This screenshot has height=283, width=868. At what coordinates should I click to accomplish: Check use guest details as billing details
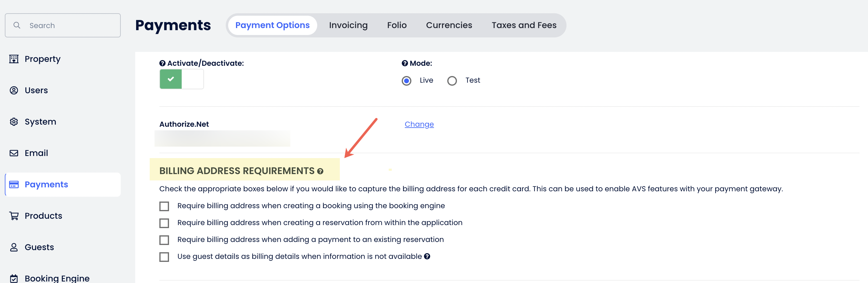pyautogui.click(x=164, y=257)
